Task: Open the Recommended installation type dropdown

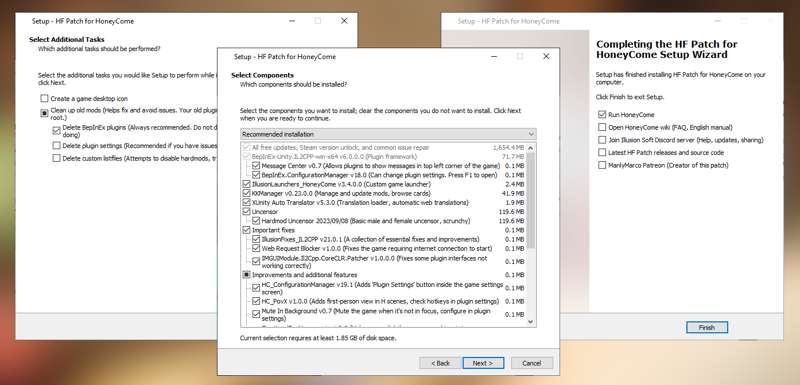Action: (388, 134)
